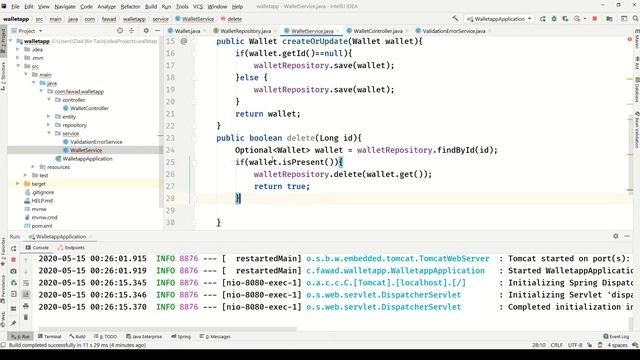640x360 pixels.
Task: Click the horizontal scrollbar in the console
Action: [167, 329]
